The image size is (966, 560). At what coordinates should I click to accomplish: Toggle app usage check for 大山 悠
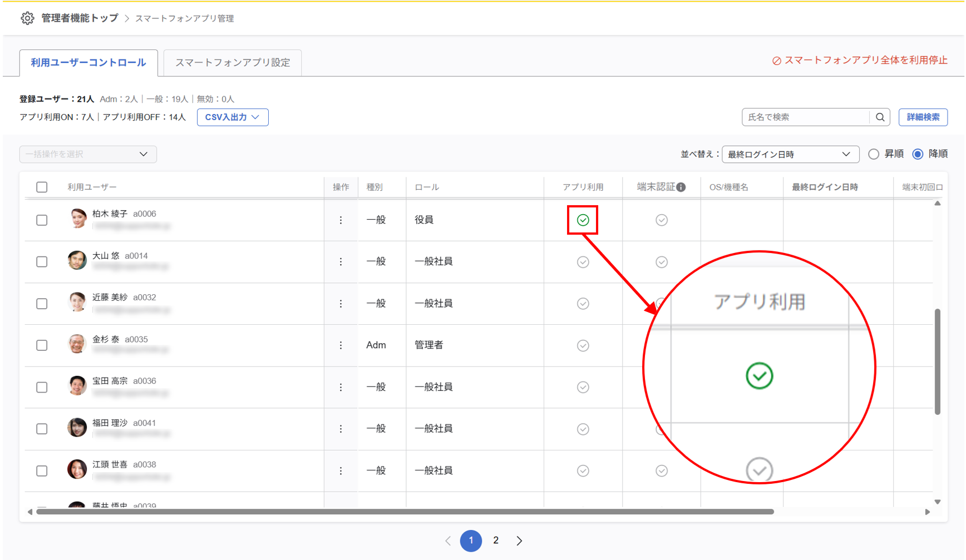click(x=583, y=262)
